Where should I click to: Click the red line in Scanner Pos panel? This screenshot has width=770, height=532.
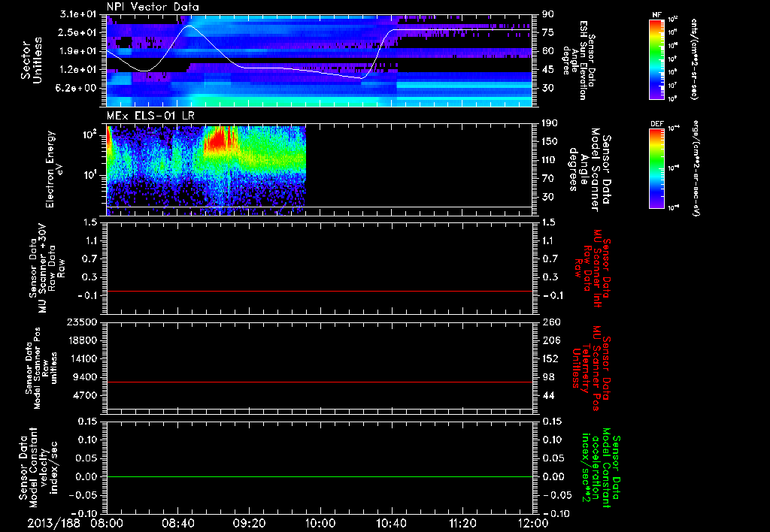click(x=319, y=382)
